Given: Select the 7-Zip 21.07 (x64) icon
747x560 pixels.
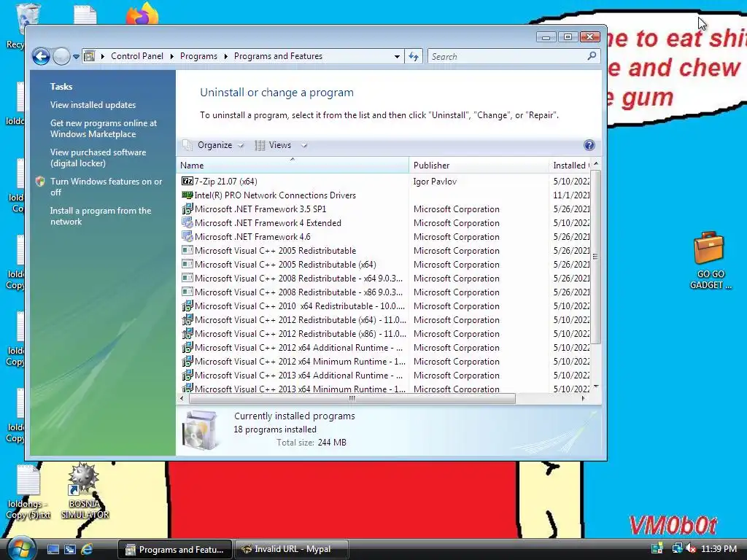Looking at the screenshot, I should pyautogui.click(x=187, y=181).
